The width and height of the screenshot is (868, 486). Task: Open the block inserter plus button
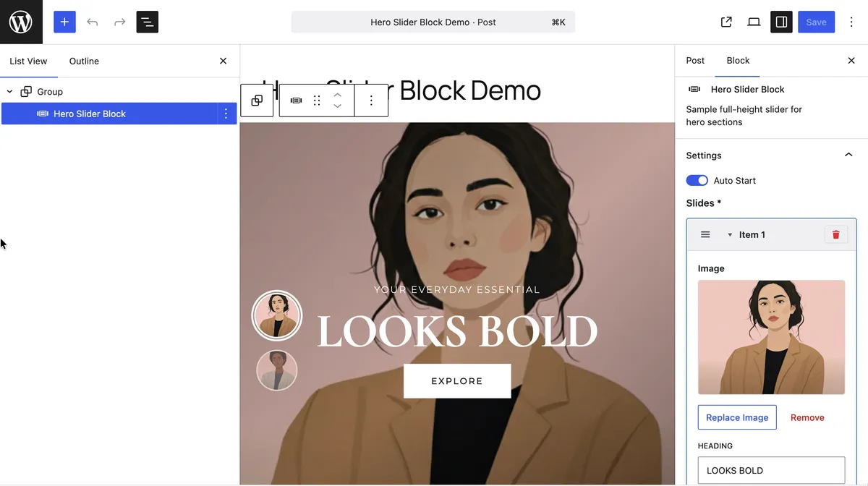click(x=64, y=22)
